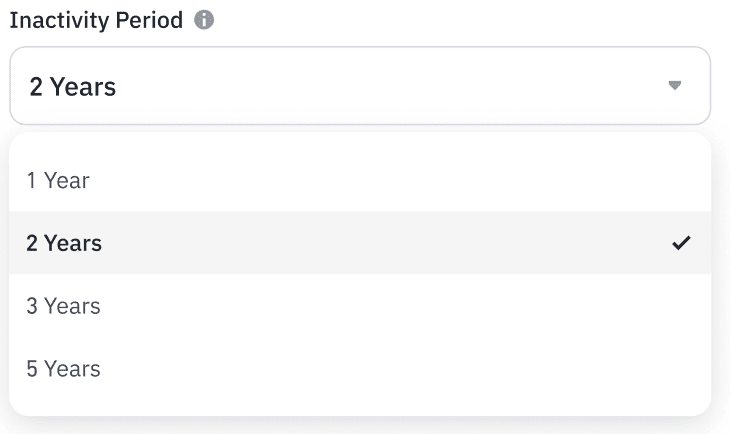730x434 pixels.
Task: Click the Inactivity Period info icon
Action: coord(204,20)
